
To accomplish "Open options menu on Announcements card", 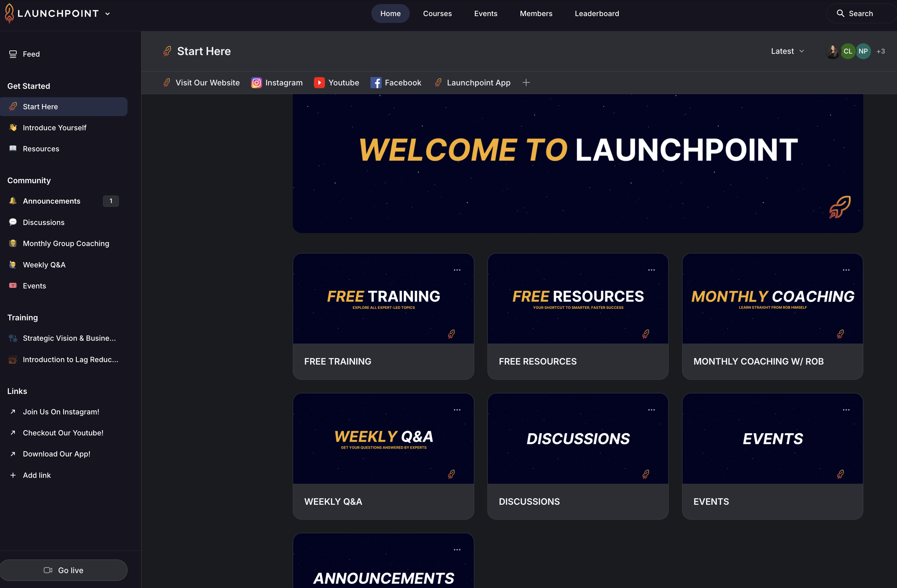I will pyautogui.click(x=457, y=550).
